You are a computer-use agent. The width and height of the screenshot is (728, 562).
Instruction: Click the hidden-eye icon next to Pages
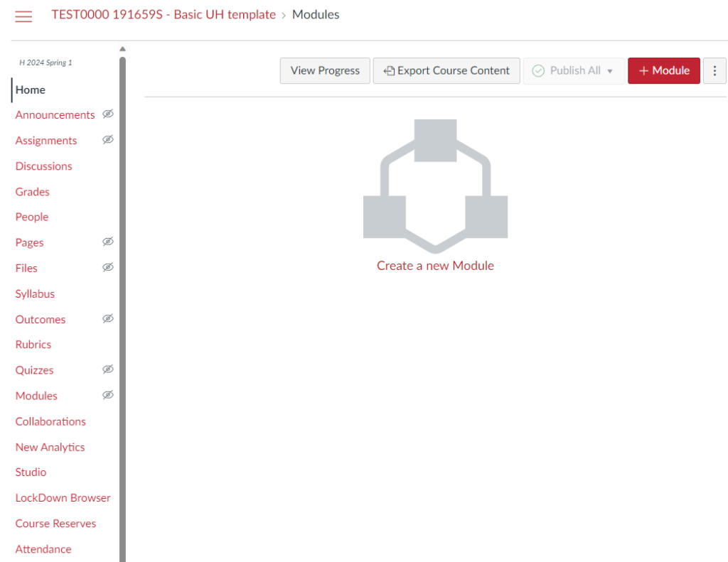pyautogui.click(x=108, y=242)
